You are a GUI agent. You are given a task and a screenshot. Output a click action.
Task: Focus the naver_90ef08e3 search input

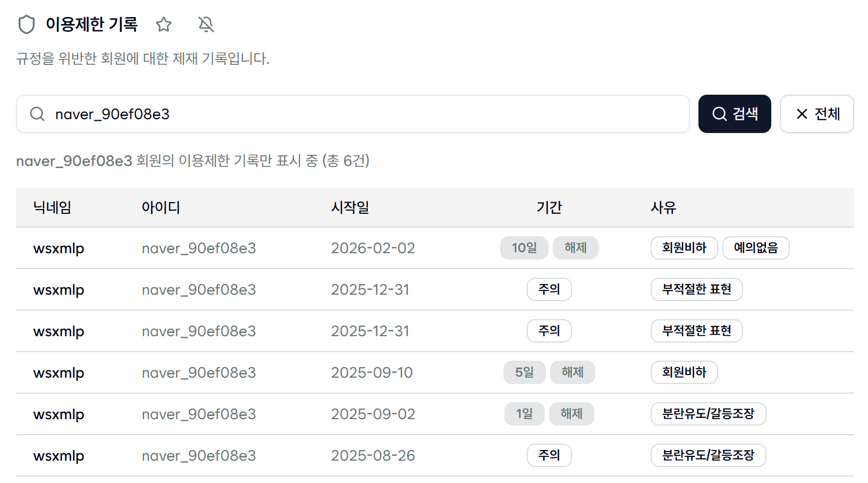(353, 114)
